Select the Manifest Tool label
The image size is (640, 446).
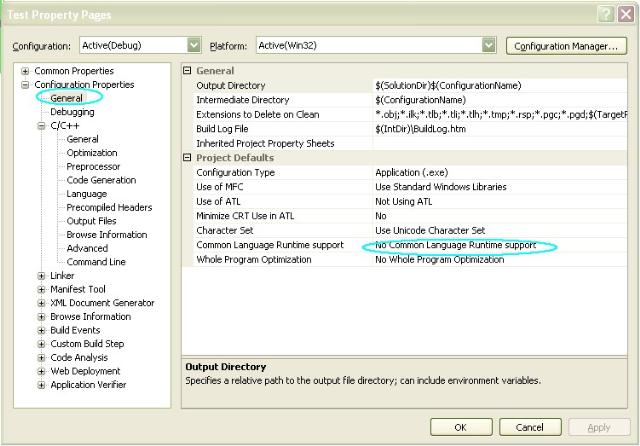78,289
